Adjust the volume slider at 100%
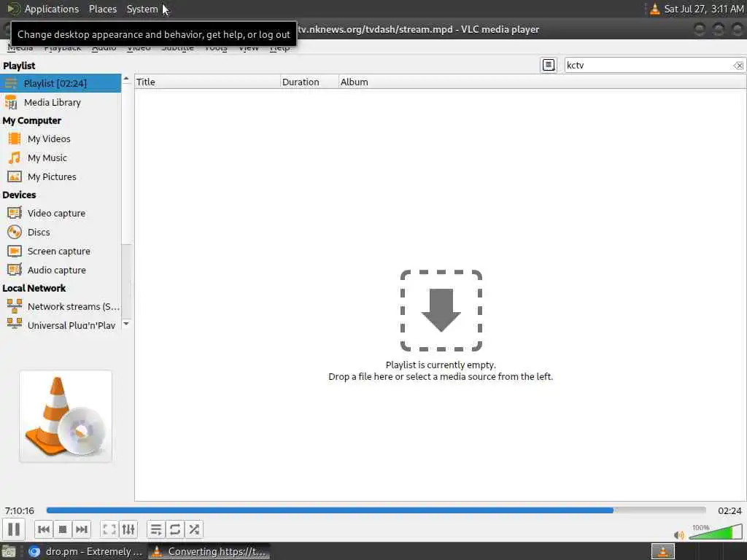747x560 pixels. (x=716, y=532)
